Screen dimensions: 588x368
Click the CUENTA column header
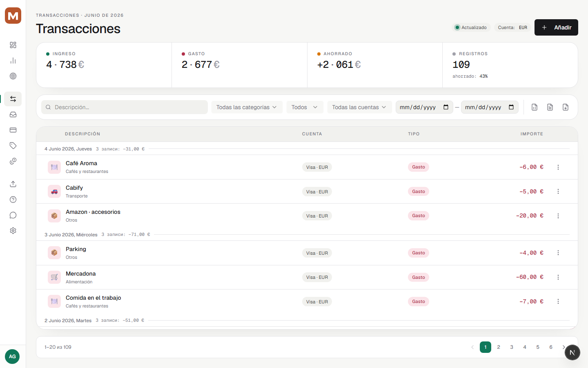click(312, 134)
